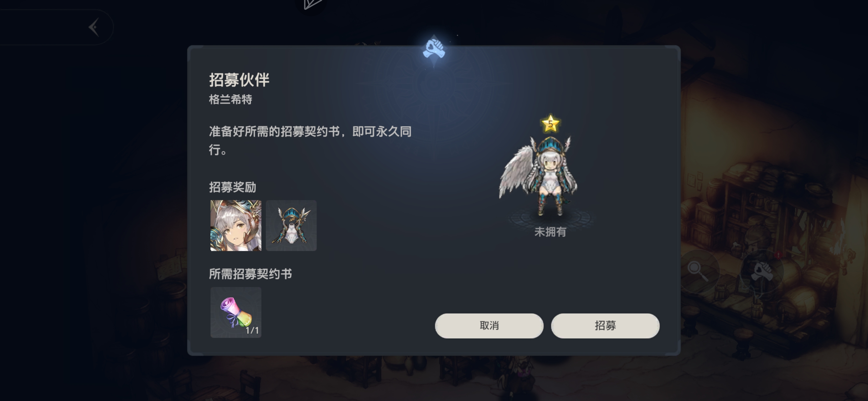This screenshot has height=401, width=868.
Task: Click the 招募奖励 section heading
Action: click(x=232, y=187)
